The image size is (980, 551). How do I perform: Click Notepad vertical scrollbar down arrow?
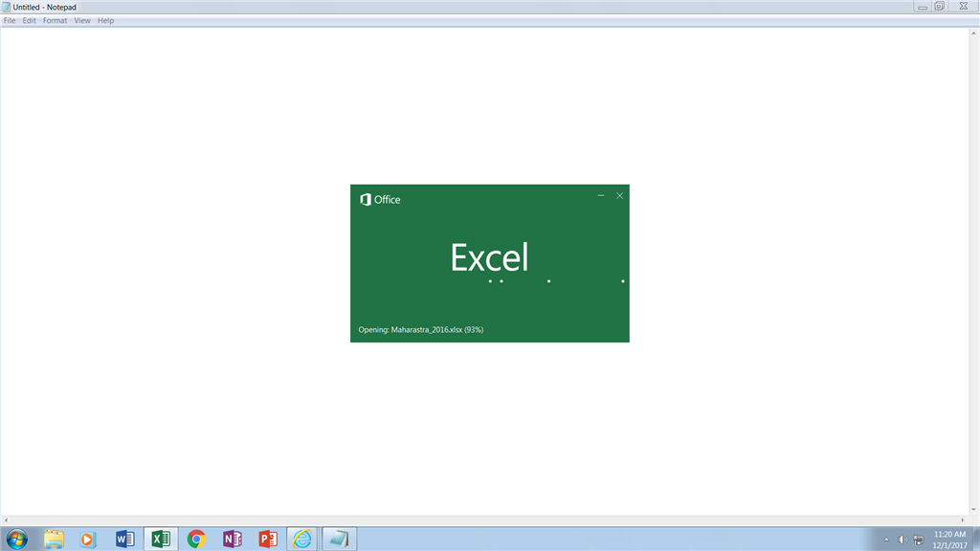(973, 509)
